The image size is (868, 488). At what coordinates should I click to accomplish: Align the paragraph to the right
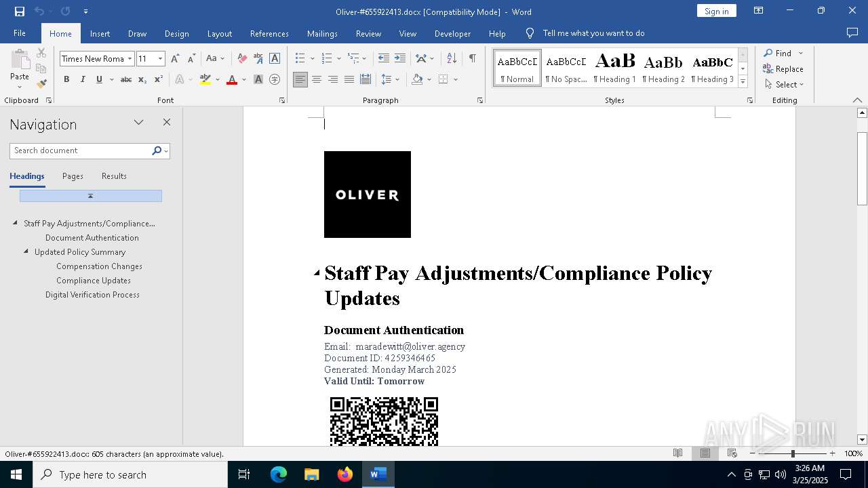click(x=333, y=79)
